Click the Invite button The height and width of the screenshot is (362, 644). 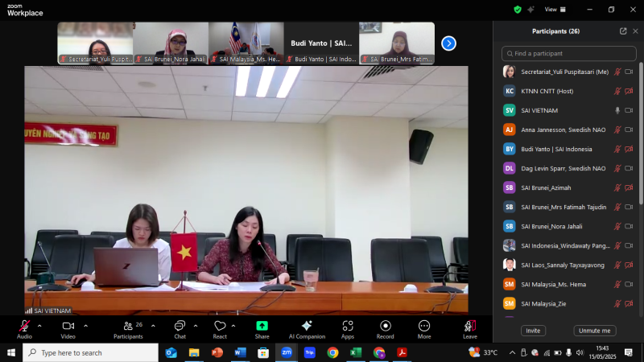[x=533, y=331]
